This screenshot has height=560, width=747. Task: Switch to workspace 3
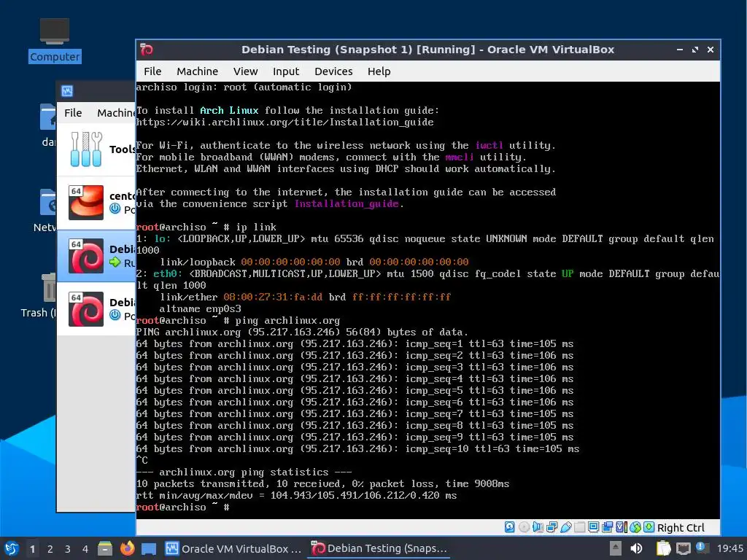coord(68,549)
